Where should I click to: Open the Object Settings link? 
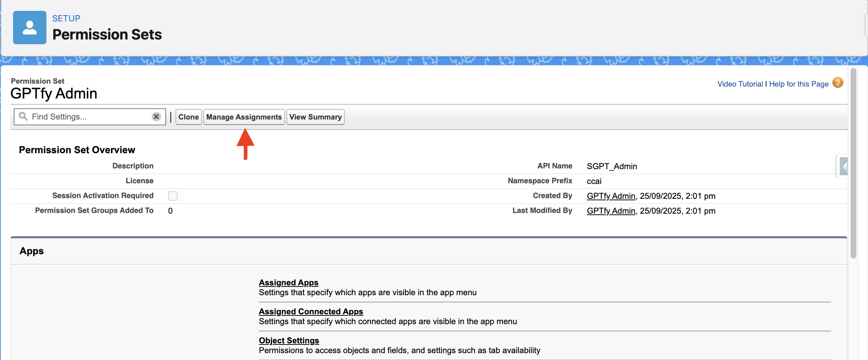tap(289, 340)
